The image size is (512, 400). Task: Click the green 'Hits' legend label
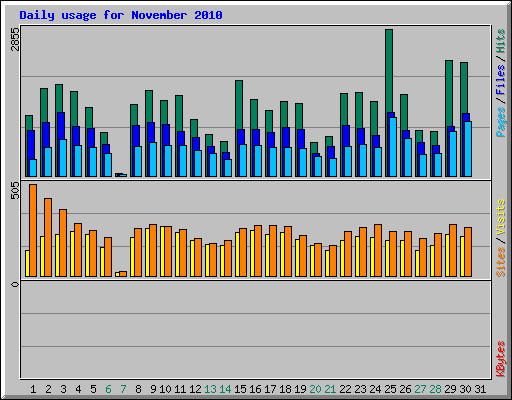[500, 41]
